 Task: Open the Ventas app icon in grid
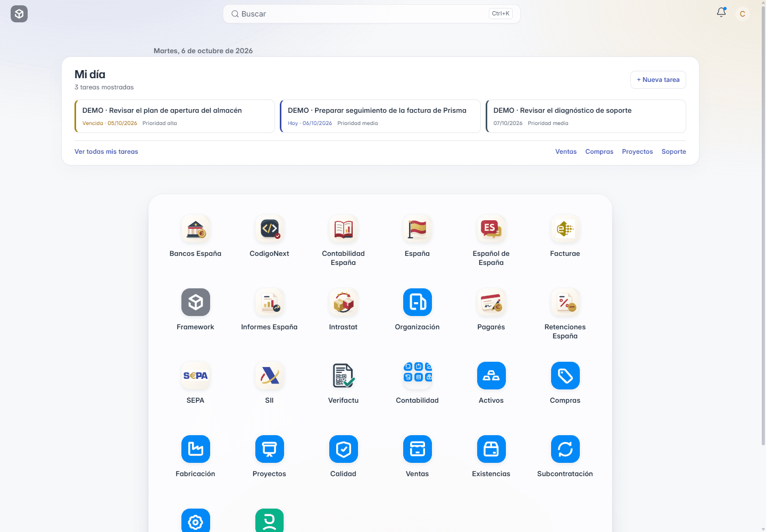[x=417, y=450]
